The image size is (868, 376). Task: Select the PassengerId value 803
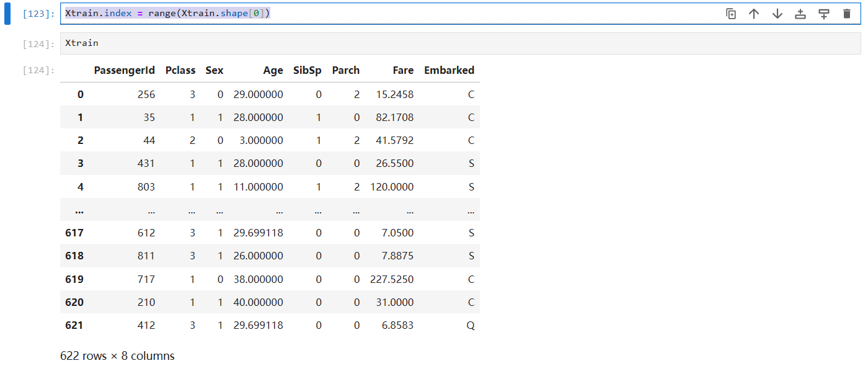click(x=147, y=187)
